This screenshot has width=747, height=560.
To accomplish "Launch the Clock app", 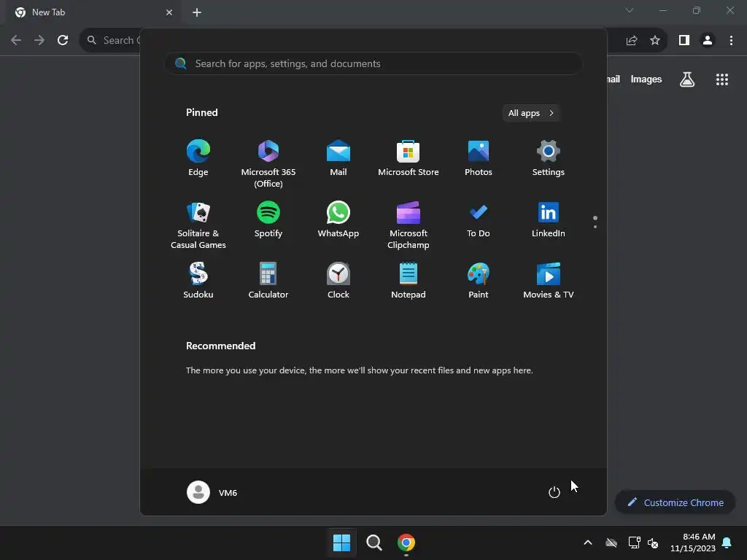I will (x=338, y=281).
